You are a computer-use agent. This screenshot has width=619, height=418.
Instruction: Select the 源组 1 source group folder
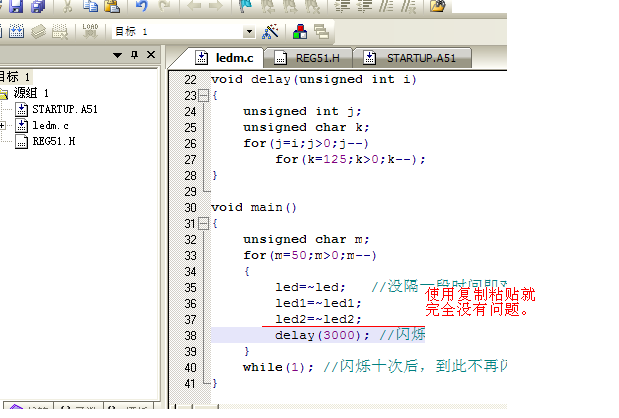click(31, 93)
